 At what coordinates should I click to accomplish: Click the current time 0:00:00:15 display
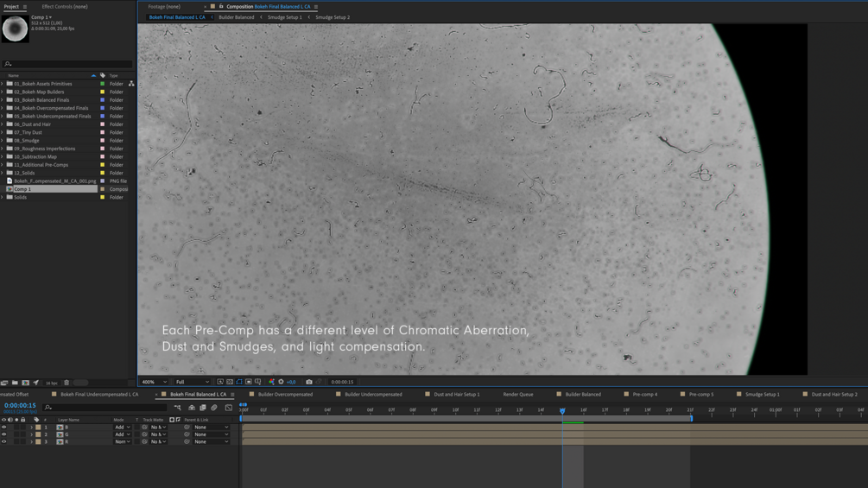20,406
